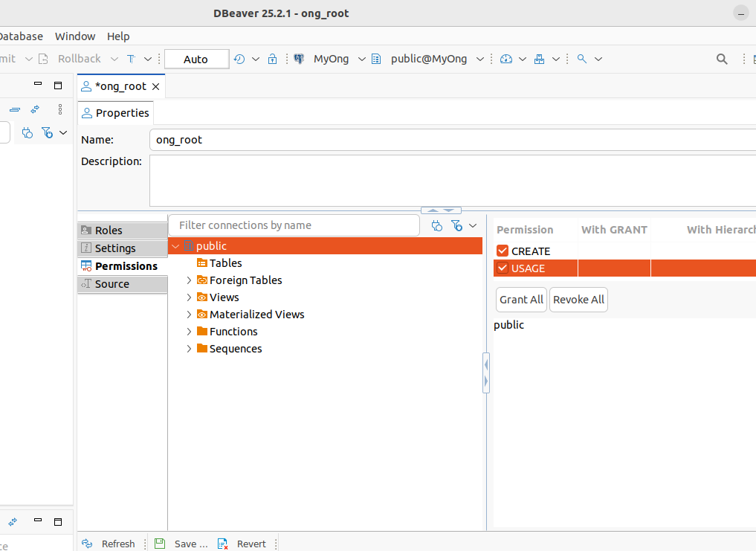The image size is (756, 551).
Task: Click the green Save icon
Action: point(159,544)
